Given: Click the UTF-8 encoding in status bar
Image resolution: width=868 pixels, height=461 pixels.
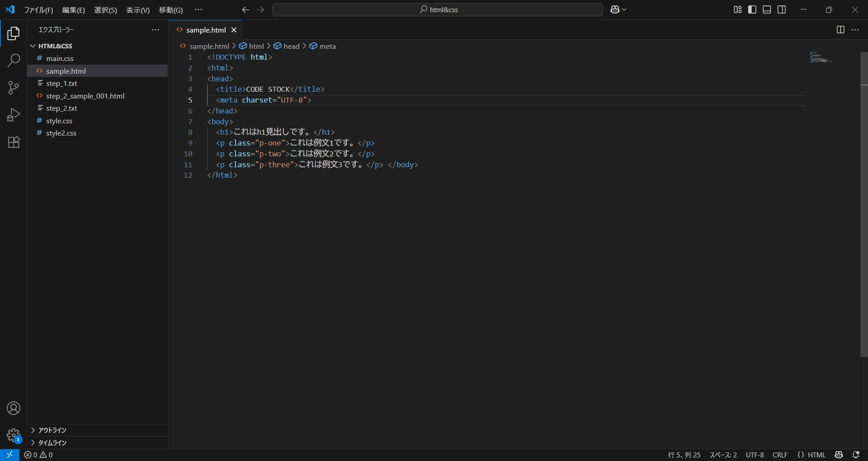Looking at the screenshot, I should coord(755,455).
